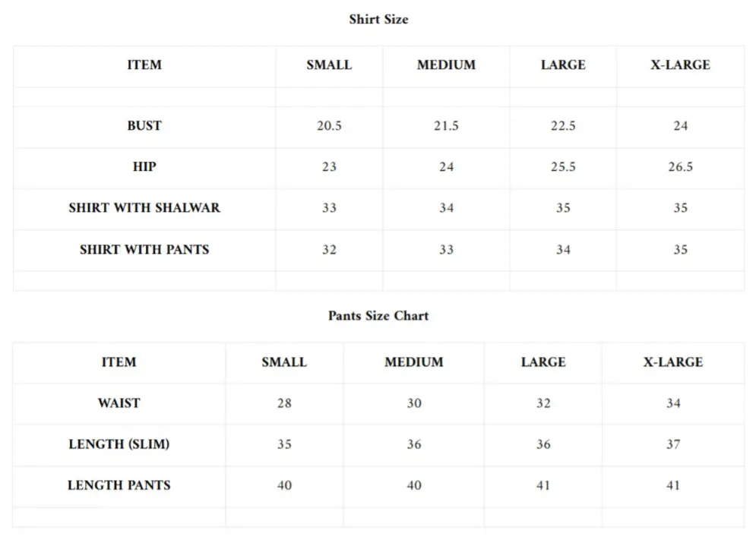This screenshot has height=543, width=756.
Task: Select the Medium bust value 21.5
Action: (446, 126)
